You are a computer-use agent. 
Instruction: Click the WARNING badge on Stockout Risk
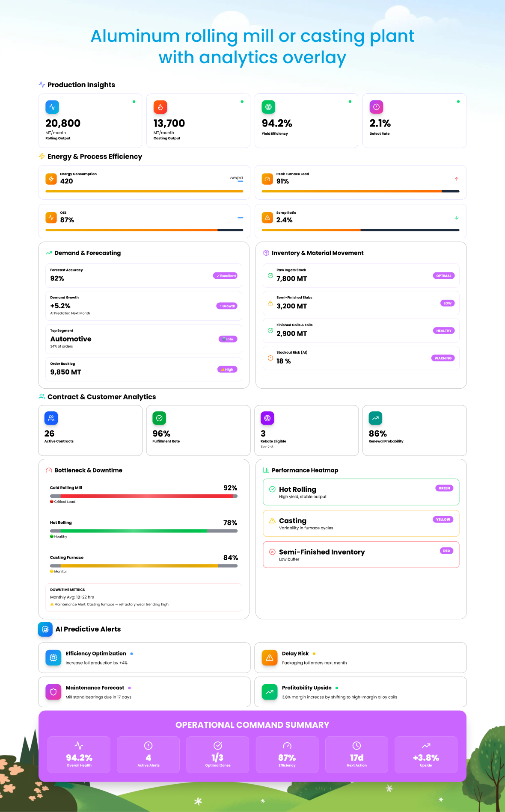tap(443, 358)
